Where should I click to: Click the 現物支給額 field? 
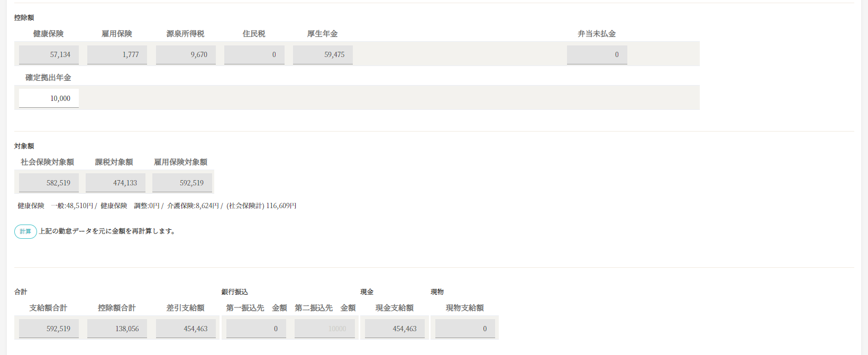pyautogui.click(x=465, y=329)
